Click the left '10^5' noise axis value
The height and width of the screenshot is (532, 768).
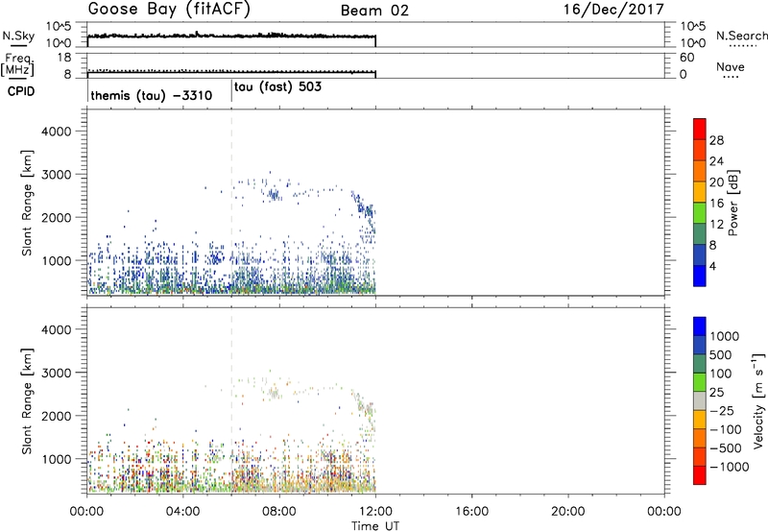[60, 26]
